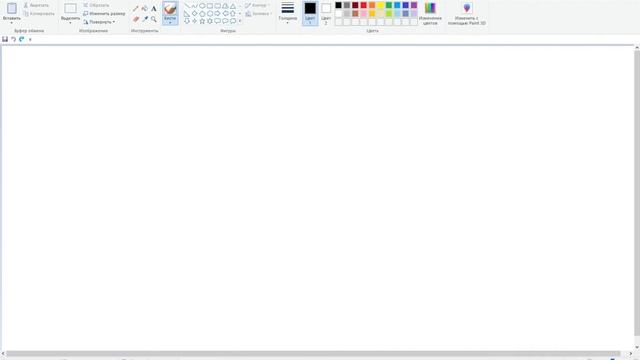640x360 pixels.
Task: Click the Undo arrow icon
Action: 13,39
